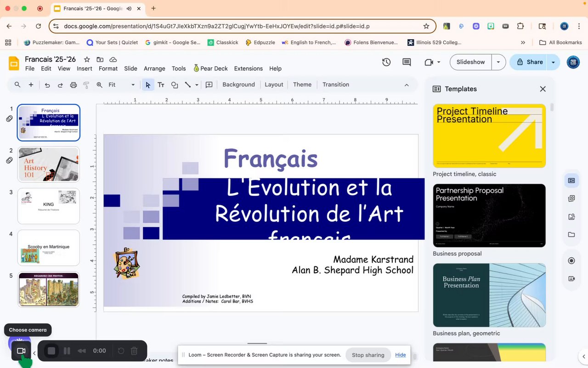Add a new slide with the plus icon
Screen dimensions: 588x368
pos(31,85)
